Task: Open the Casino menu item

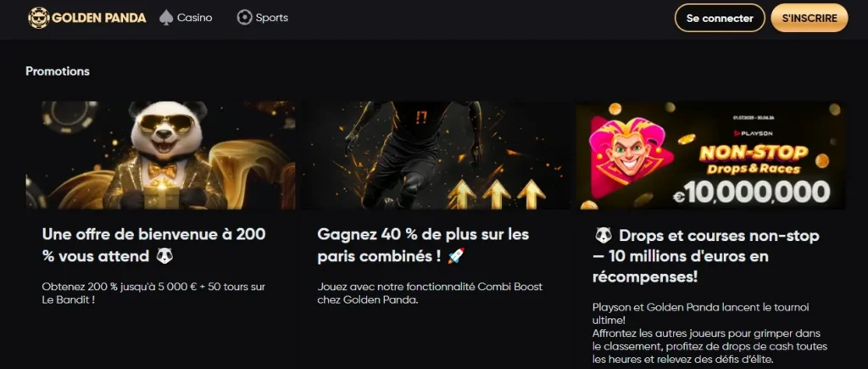Action: (186, 18)
